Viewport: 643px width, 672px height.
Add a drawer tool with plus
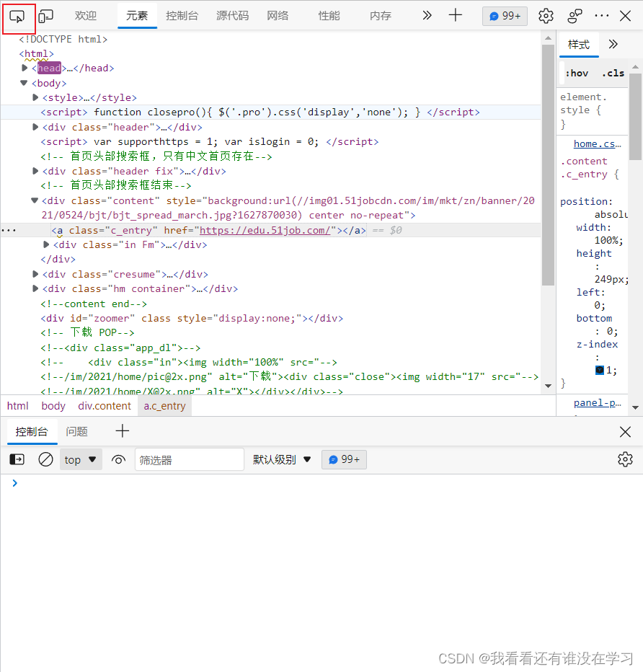pos(123,431)
